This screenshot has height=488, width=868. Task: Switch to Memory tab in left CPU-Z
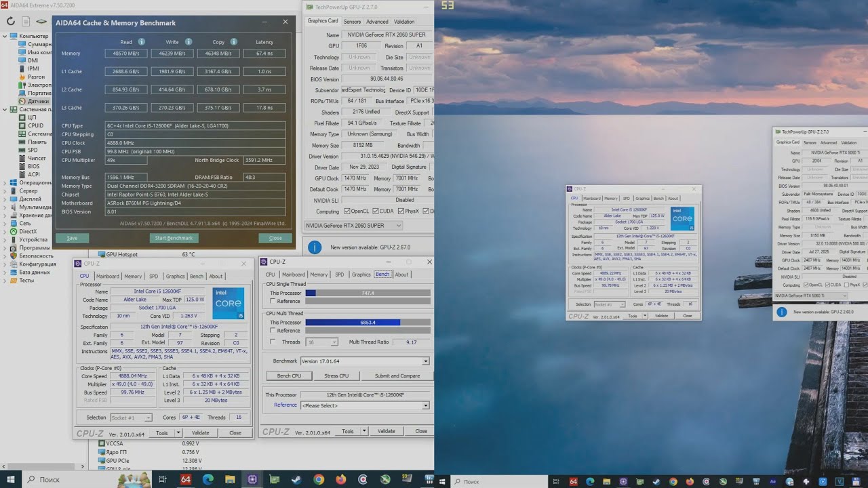133,276
